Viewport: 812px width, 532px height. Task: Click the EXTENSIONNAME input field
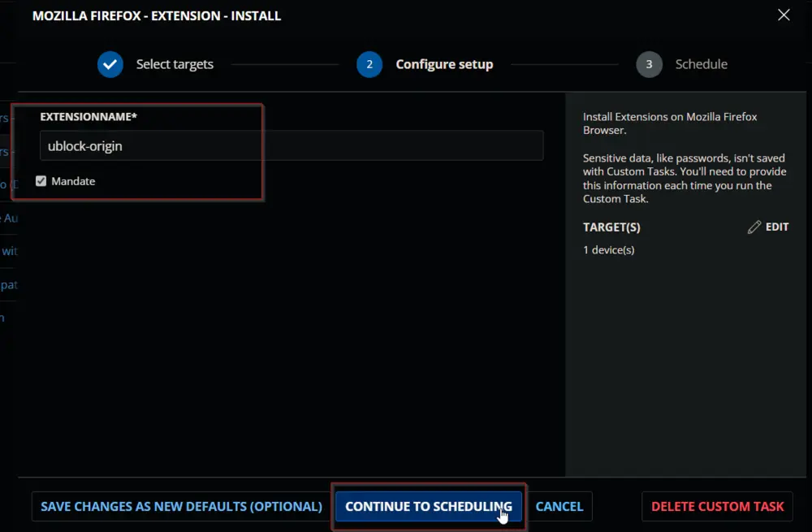(292, 145)
